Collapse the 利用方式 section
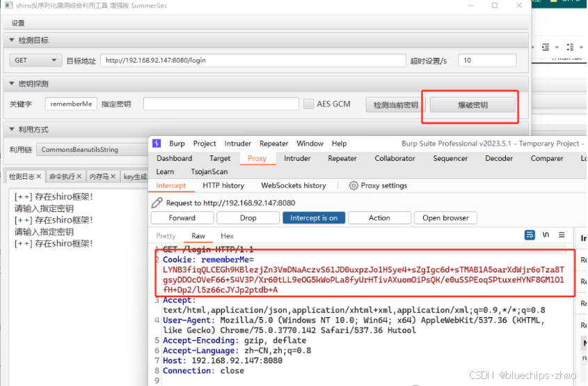588x386 pixels. tap(12, 130)
